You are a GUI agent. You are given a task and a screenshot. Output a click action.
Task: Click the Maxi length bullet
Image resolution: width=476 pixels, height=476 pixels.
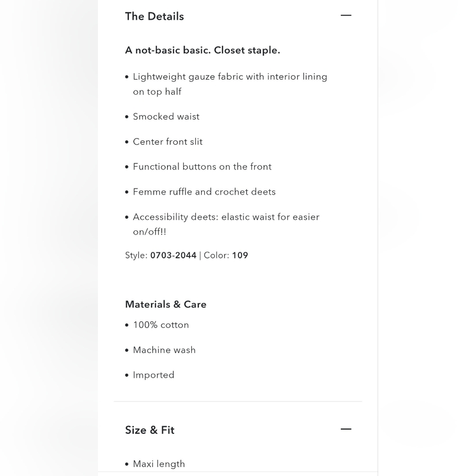[159, 464]
